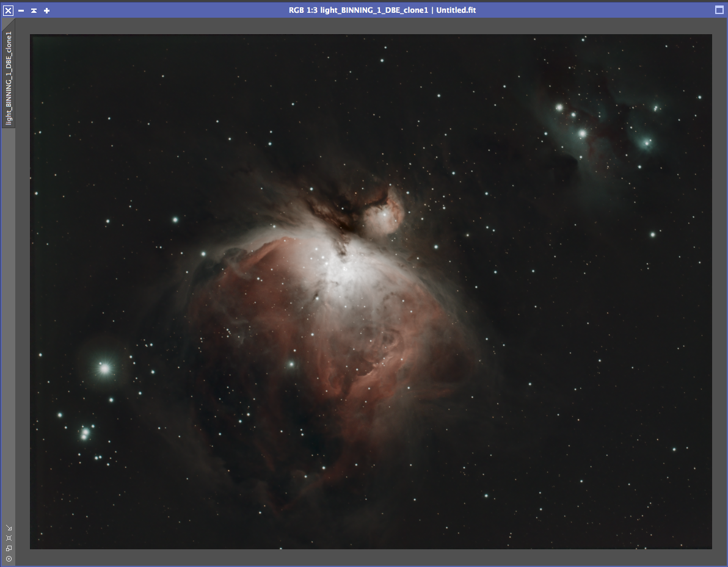Click the square-with-corner-lines fit icon
The width and height of the screenshot is (728, 567).
tap(9, 538)
